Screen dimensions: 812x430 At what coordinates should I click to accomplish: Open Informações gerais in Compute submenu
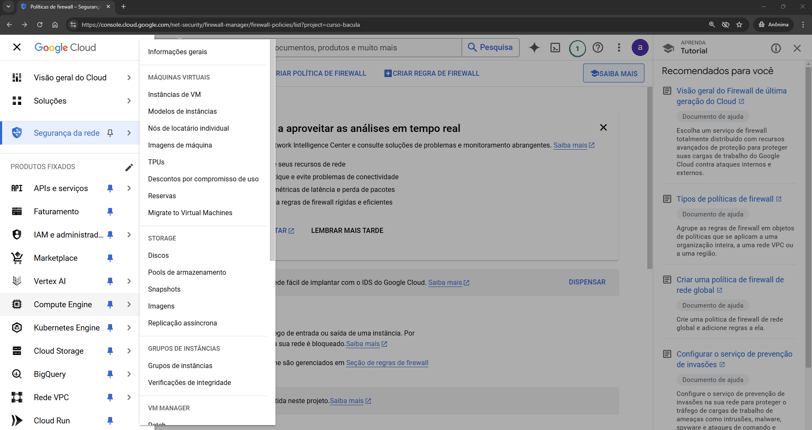click(x=177, y=52)
